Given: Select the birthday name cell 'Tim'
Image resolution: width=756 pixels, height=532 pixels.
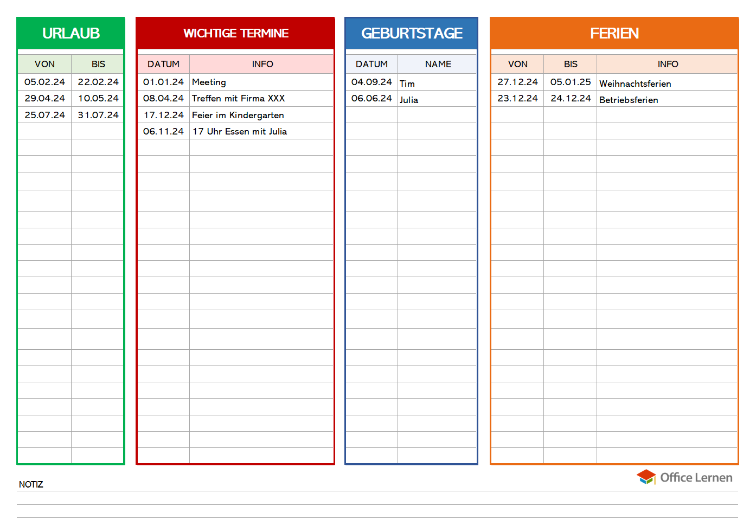Looking at the screenshot, I should 407,84.
